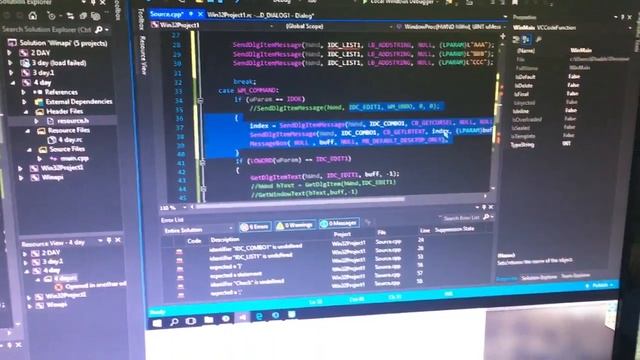This screenshot has height=360, width=640.
Task: Click in Search Solution Explorer field
Action: [x=47, y=29]
